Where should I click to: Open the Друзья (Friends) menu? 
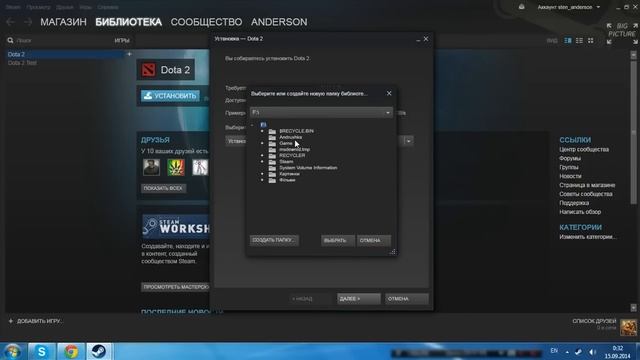(x=64, y=7)
